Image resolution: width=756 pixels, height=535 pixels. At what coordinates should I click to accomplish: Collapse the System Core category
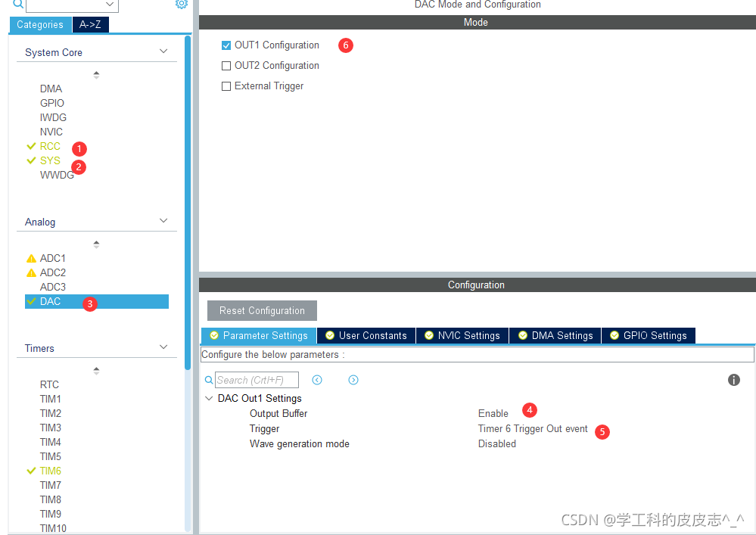pyautogui.click(x=163, y=51)
